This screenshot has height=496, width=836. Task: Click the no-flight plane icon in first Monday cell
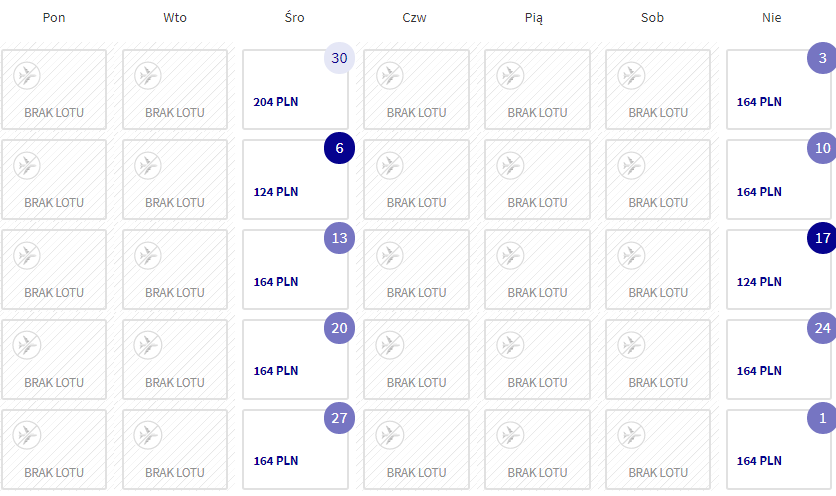pos(27,75)
